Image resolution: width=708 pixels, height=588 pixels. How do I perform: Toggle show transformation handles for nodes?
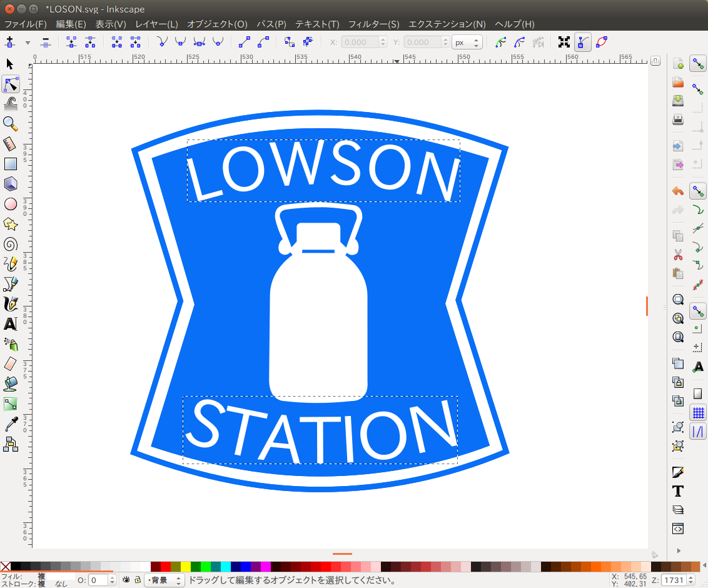[564, 43]
